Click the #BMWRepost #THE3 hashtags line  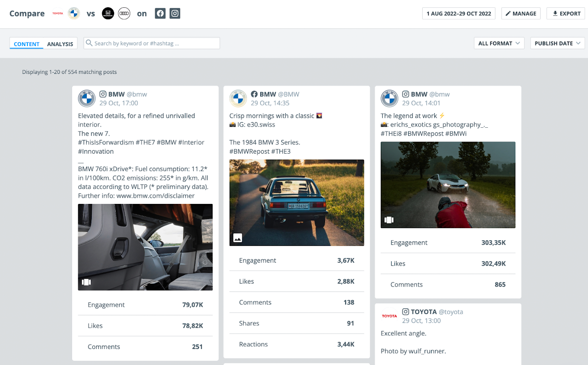point(260,151)
